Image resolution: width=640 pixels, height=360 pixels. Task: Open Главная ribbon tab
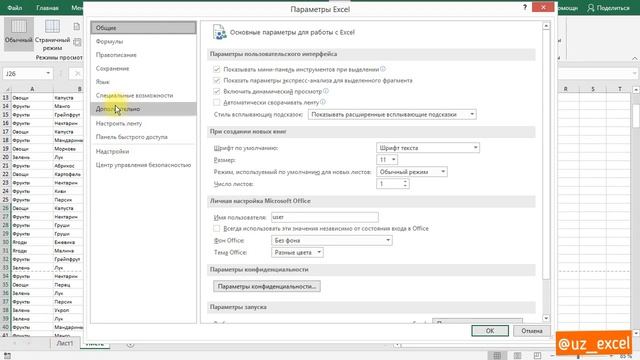tap(47, 8)
